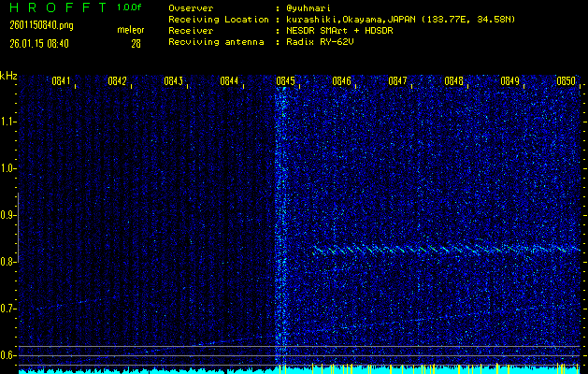The width and height of the screenshot is (588, 374).
Task: Click the kHz axis unit label
Action: tap(8, 75)
